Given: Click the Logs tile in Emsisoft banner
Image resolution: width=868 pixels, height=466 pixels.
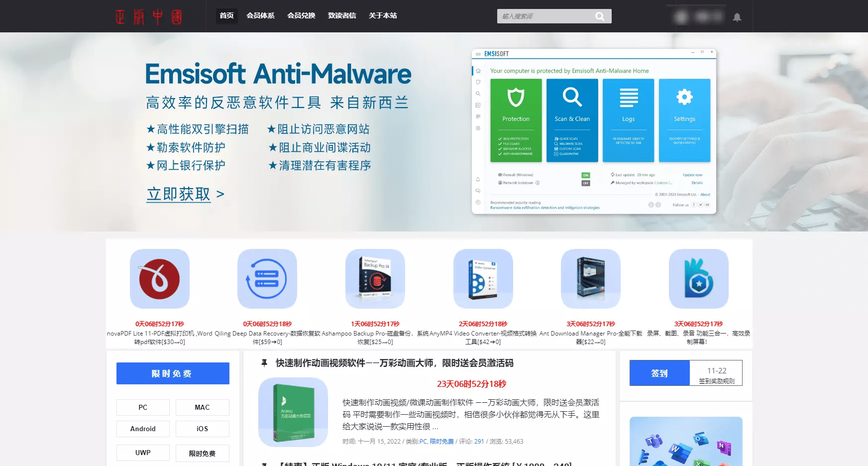Looking at the screenshot, I should point(629,120).
